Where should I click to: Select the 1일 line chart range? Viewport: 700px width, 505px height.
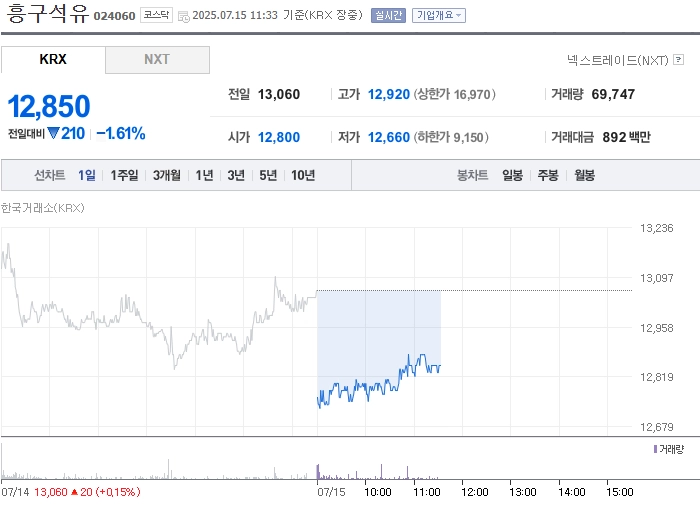[87, 175]
